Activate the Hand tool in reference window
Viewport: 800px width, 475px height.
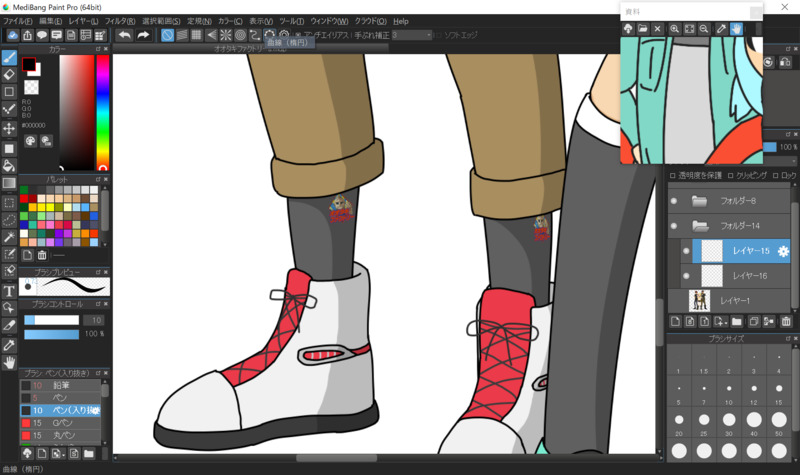point(736,29)
